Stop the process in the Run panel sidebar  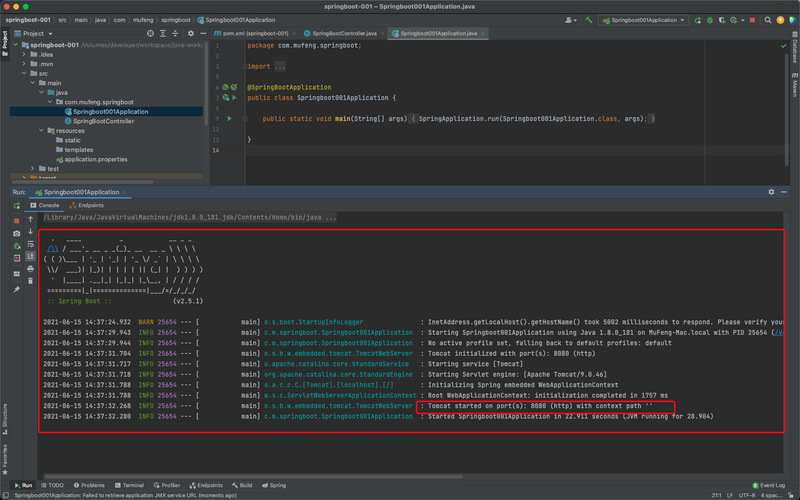(17, 221)
